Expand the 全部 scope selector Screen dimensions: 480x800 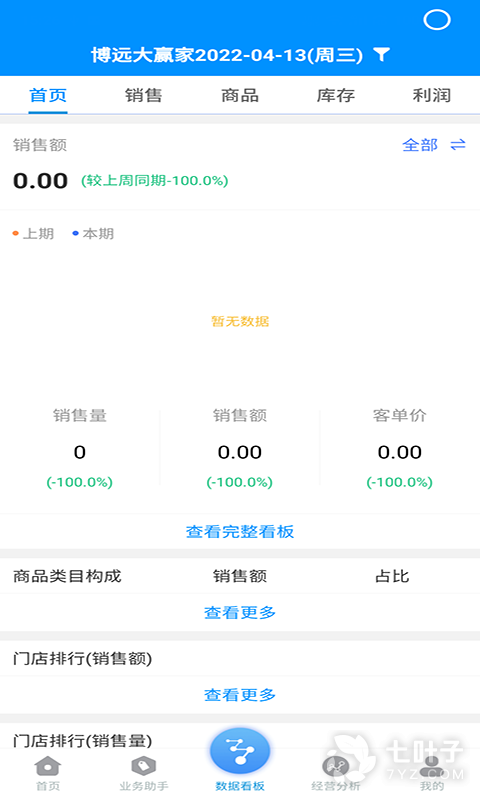coord(420,145)
